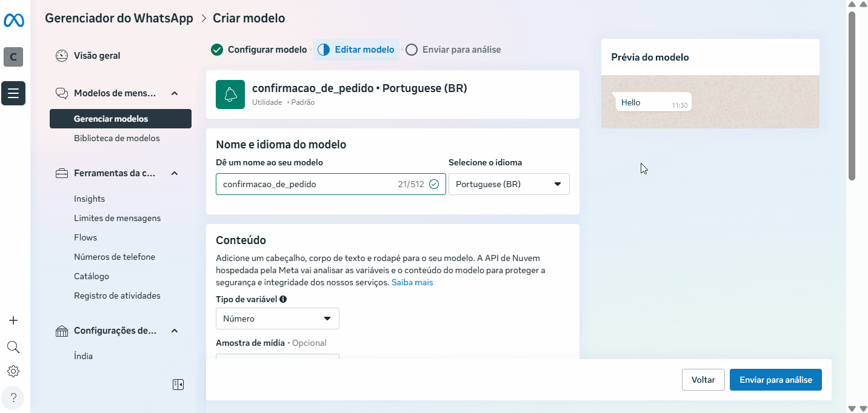The image size is (868, 413).
Task: Click info icon beside Tipo de variável
Action: (283, 299)
